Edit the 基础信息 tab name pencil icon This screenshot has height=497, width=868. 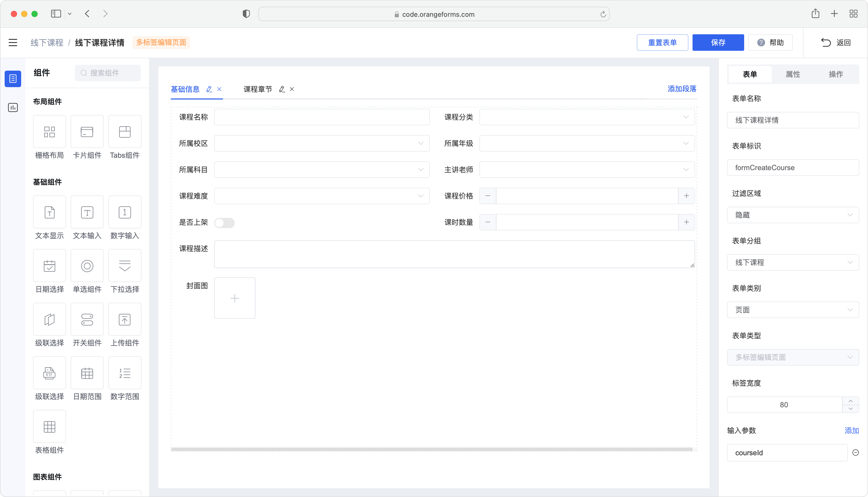coord(209,89)
